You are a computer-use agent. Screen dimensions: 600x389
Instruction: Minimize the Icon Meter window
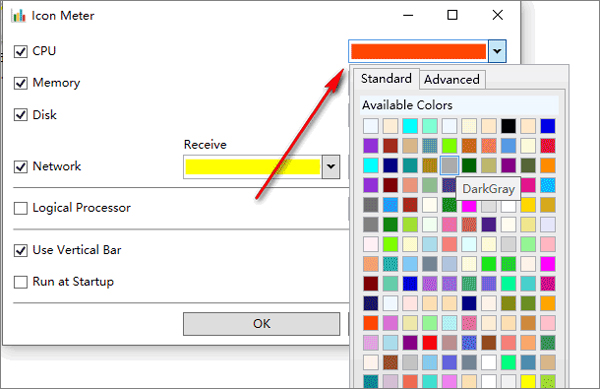[x=408, y=15]
